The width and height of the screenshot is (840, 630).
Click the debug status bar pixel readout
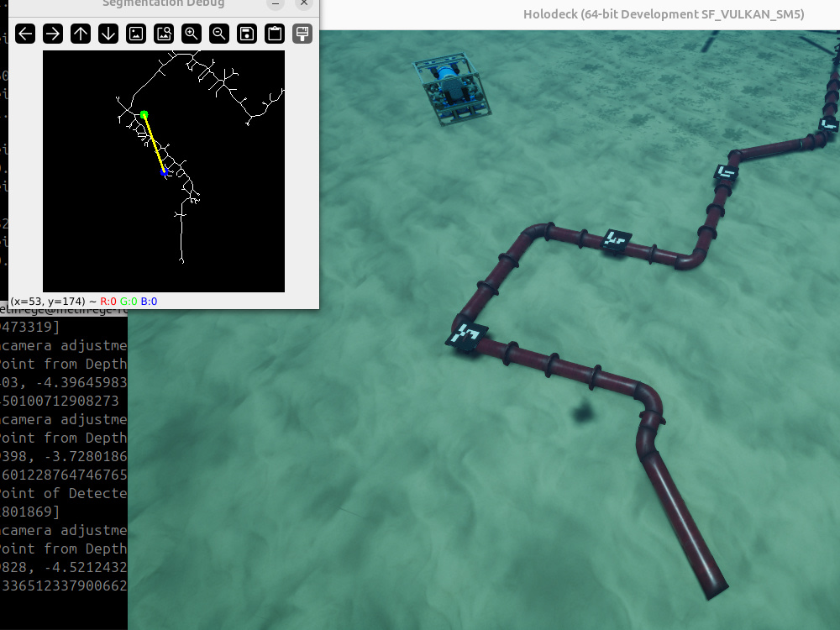tap(83, 301)
